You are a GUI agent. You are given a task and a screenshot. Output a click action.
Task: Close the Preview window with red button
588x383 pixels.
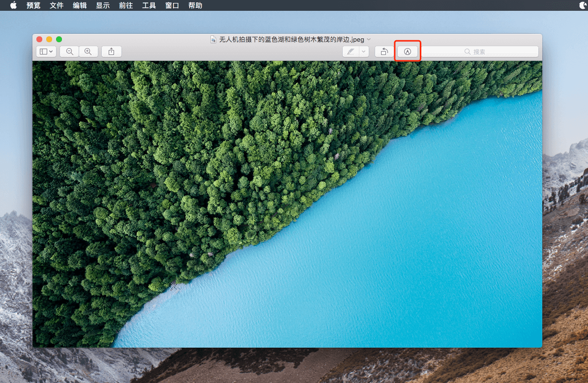pyautogui.click(x=39, y=39)
